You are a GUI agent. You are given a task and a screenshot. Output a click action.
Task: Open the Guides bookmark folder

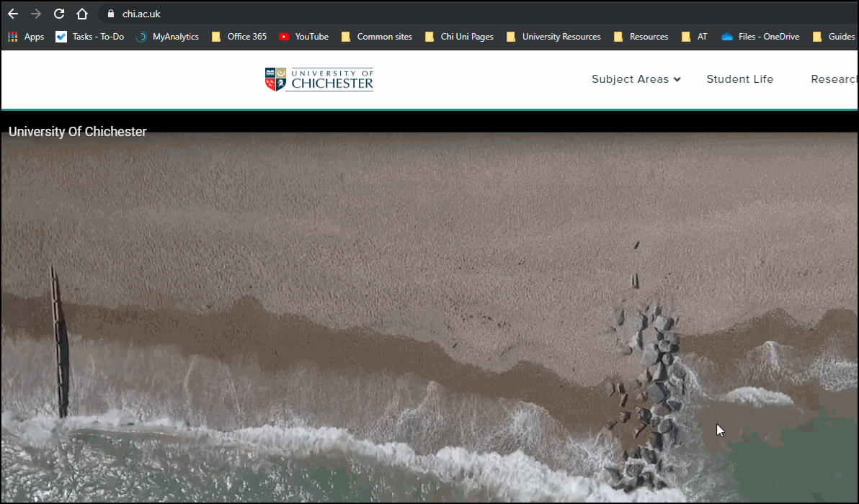click(x=834, y=37)
